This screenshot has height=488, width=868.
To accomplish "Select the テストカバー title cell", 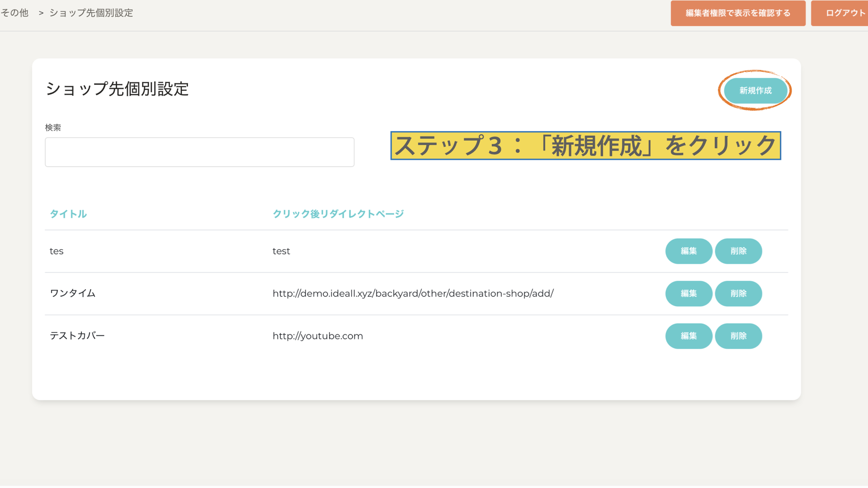I will pyautogui.click(x=77, y=336).
